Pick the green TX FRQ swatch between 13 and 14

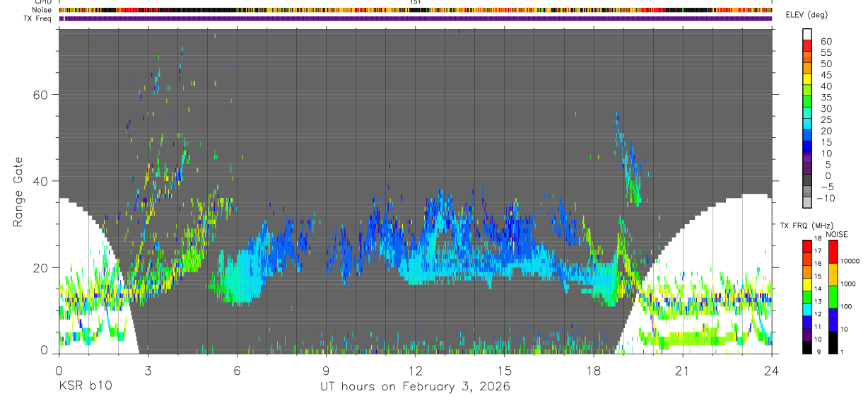pos(807,297)
